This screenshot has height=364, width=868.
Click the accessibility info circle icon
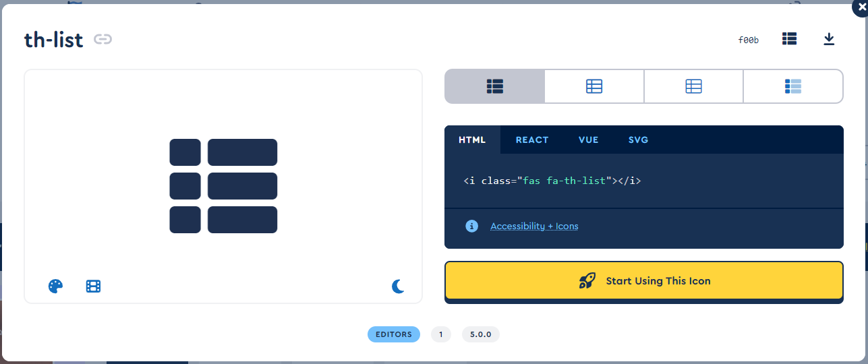[471, 226]
